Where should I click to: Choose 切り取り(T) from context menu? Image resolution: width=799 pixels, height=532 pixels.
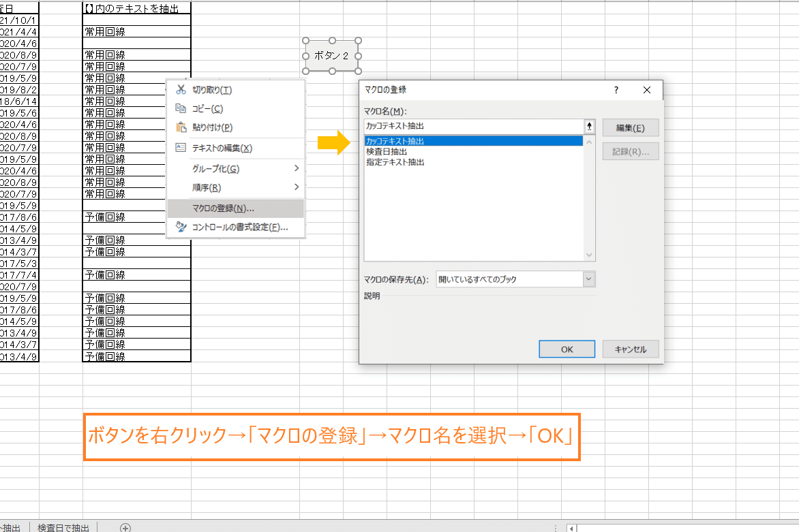tap(235, 90)
